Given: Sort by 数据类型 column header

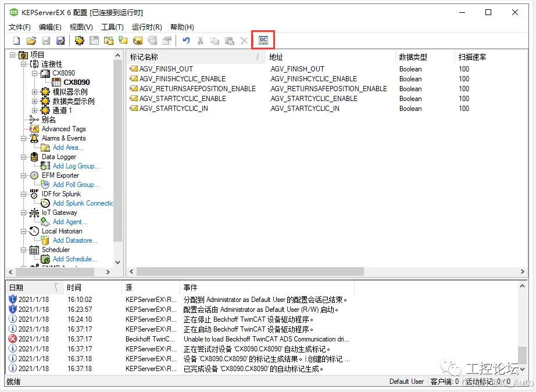Looking at the screenshot, I should [425, 57].
